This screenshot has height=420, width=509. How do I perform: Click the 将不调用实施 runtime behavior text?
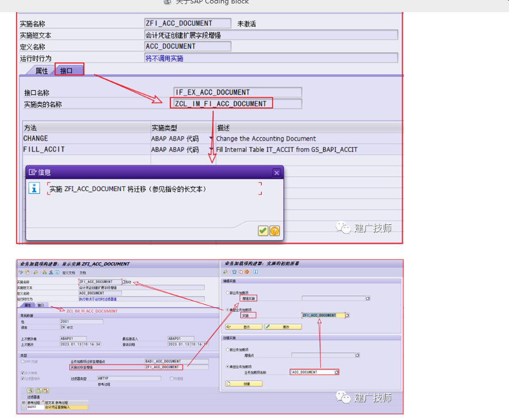[164, 59]
